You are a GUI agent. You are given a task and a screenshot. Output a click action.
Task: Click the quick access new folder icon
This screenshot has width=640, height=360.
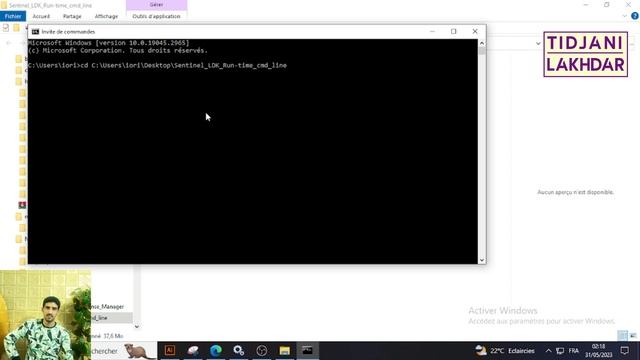[16, 28]
